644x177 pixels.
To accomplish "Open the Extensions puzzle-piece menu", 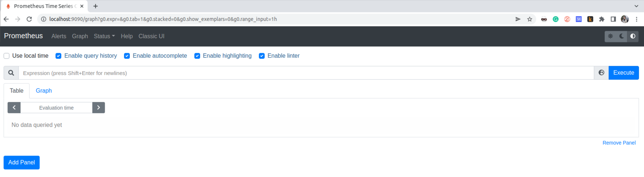I will click(602, 19).
